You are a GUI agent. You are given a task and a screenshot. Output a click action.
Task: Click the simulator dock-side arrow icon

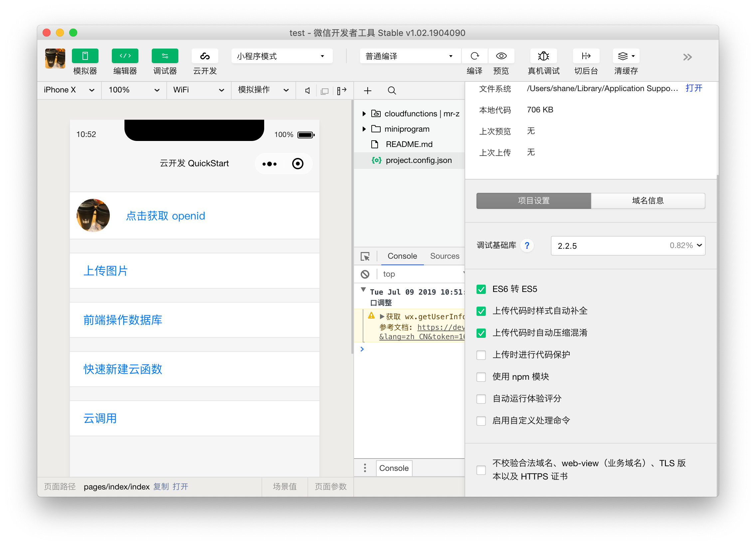tap(342, 90)
